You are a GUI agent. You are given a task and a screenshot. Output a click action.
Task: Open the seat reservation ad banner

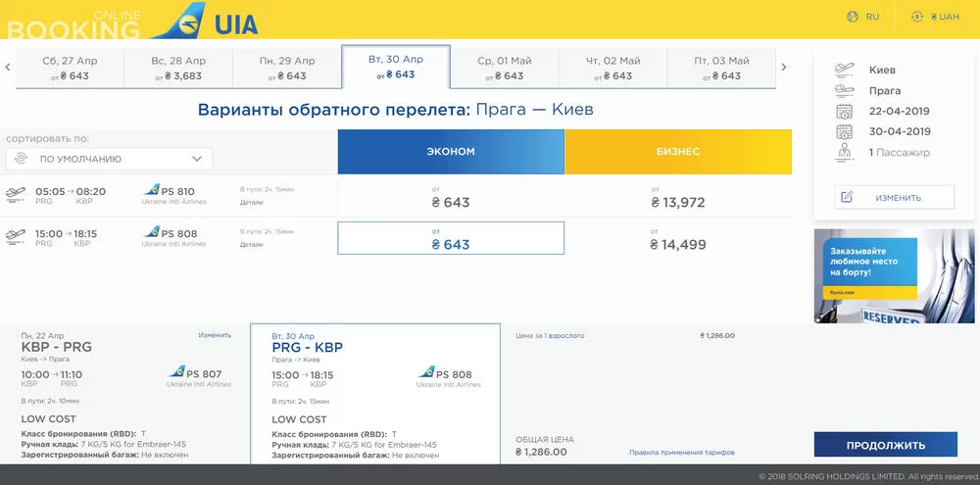coord(893,275)
